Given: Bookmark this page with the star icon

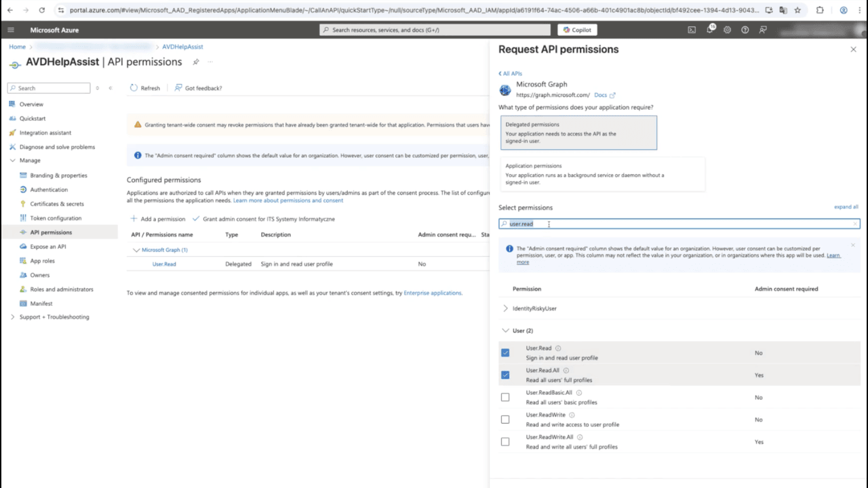Looking at the screenshot, I should click(797, 10).
